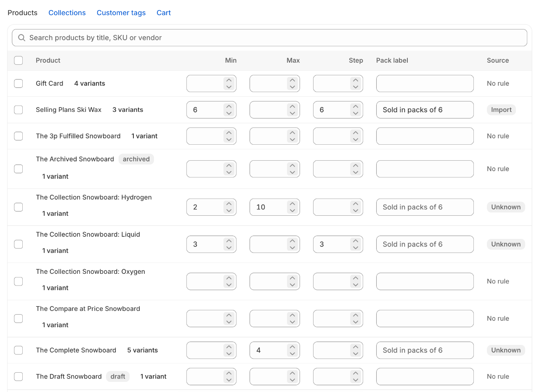Click the Source column header
The height and width of the screenshot is (392, 542).
coord(498,61)
